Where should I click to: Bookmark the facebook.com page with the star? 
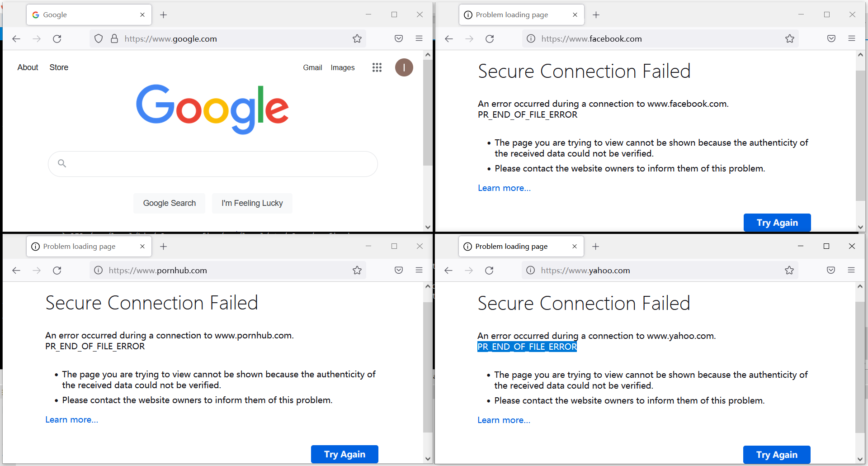pyautogui.click(x=790, y=39)
